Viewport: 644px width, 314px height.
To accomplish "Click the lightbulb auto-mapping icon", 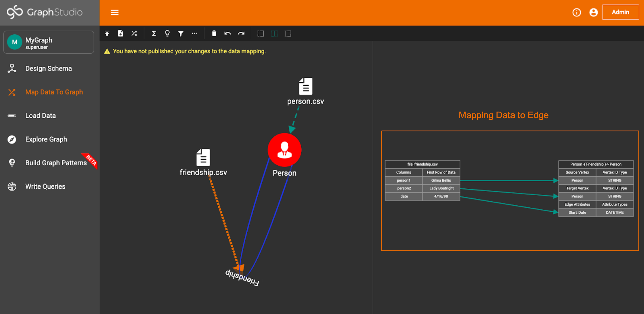I will click(x=167, y=34).
